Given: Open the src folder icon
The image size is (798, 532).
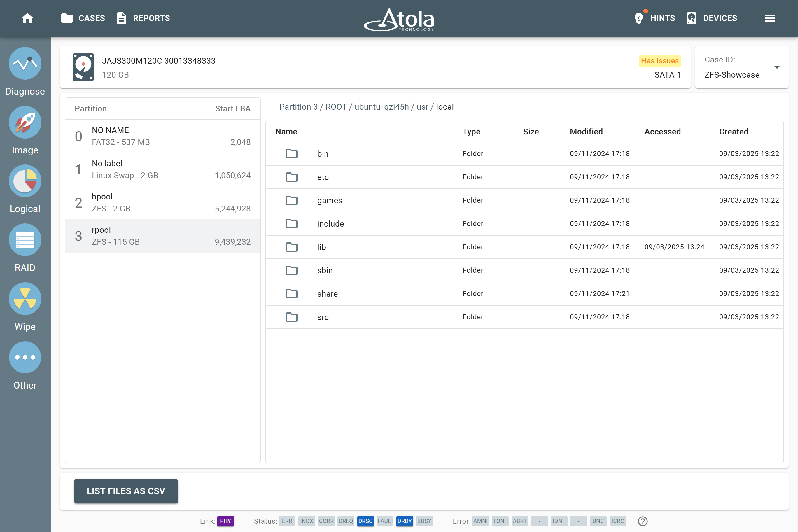Looking at the screenshot, I should tap(291, 317).
